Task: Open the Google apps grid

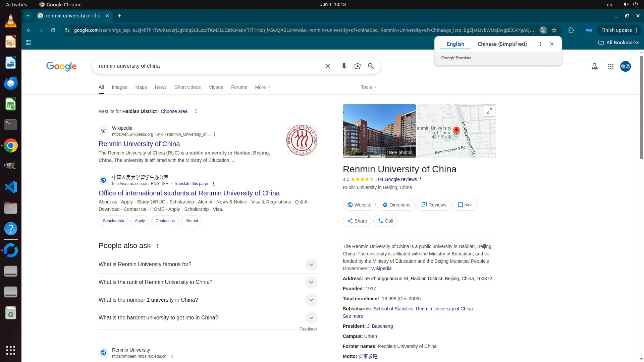Action: 610,66
